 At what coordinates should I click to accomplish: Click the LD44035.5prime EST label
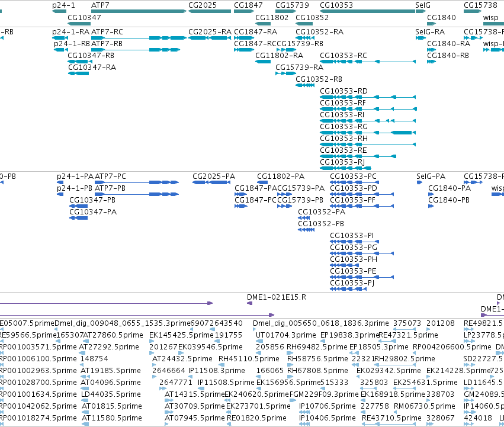pos(111,394)
